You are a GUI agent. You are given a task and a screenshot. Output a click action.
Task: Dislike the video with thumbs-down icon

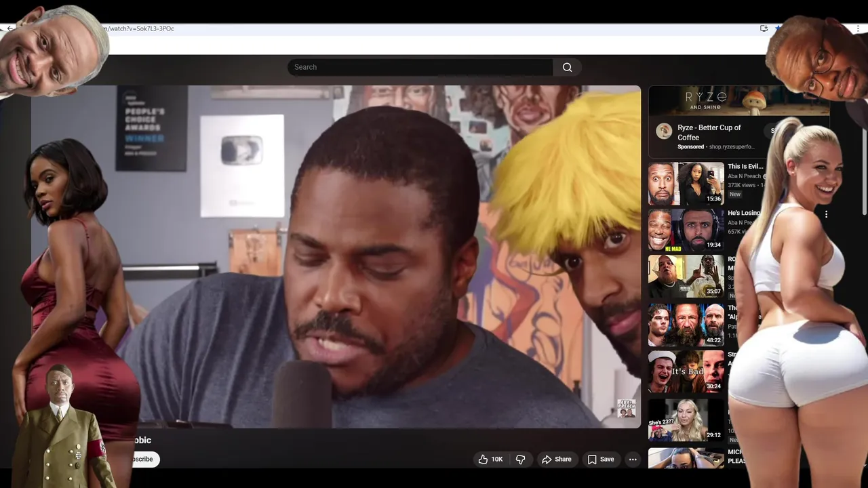pos(520,460)
